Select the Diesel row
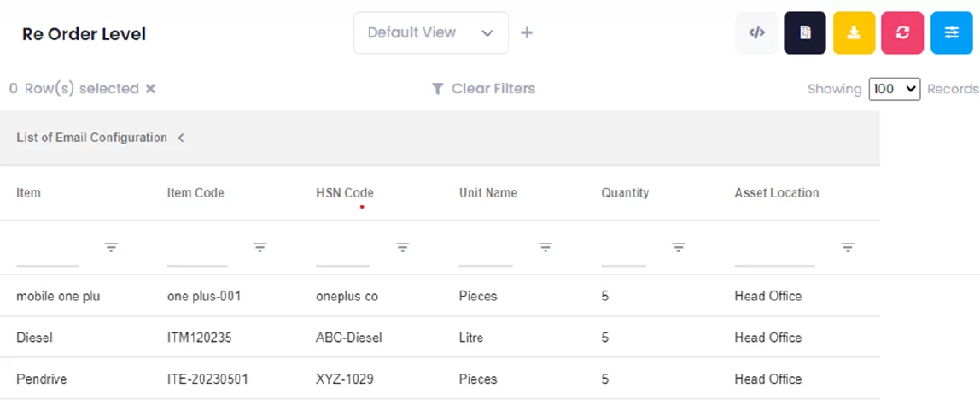 (x=35, y=338)
